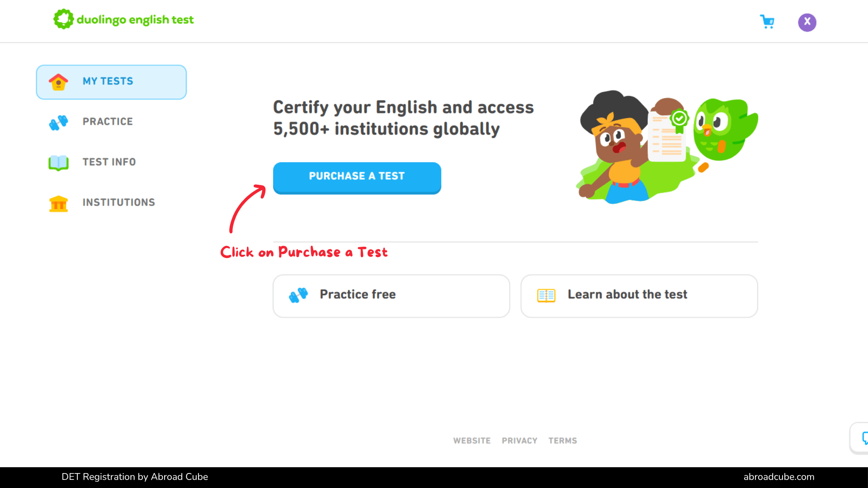Click the Institutions building icon
Image resolution: width=868 pixels, height=488 pixels.
pyautogui.click(x=58, y=203)
